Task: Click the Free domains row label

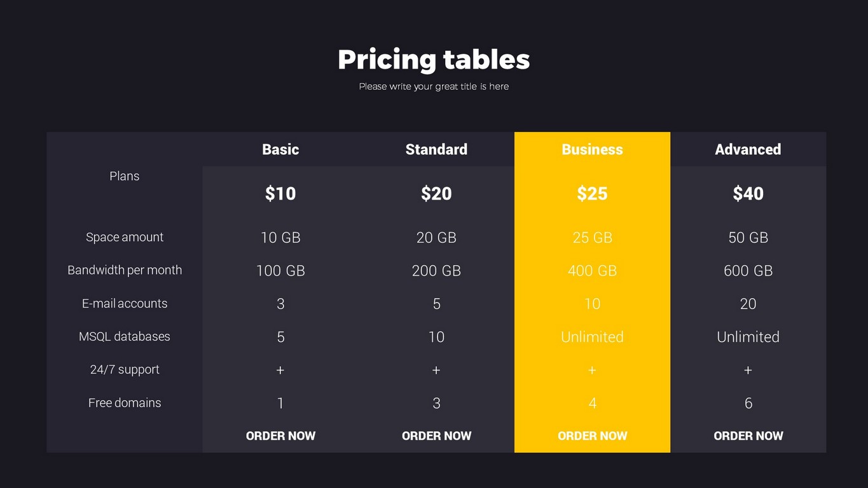Action: [x=125, y=402]
